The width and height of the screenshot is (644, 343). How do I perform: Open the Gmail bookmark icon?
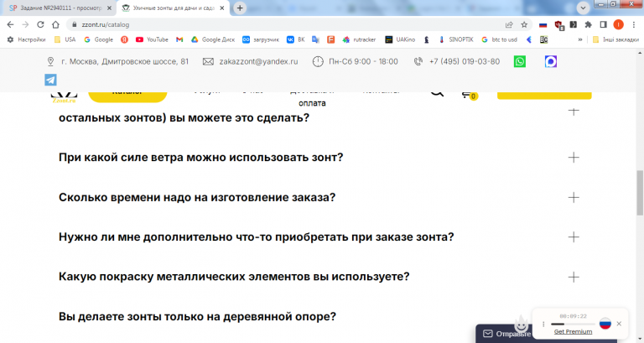click(179, 39)
